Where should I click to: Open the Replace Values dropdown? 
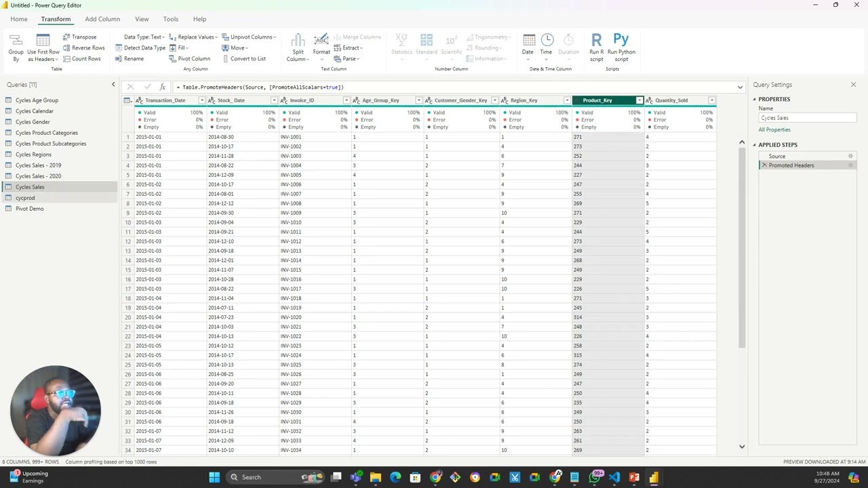[193, 37]
